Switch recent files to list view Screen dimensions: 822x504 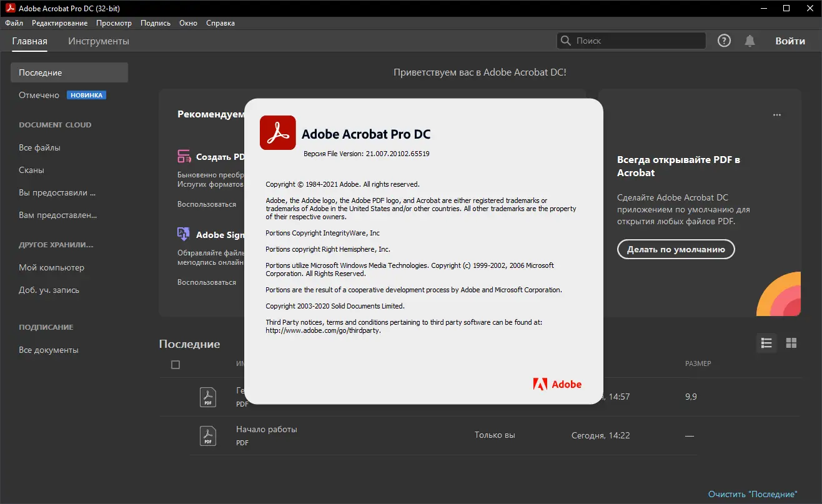[766, 343]
